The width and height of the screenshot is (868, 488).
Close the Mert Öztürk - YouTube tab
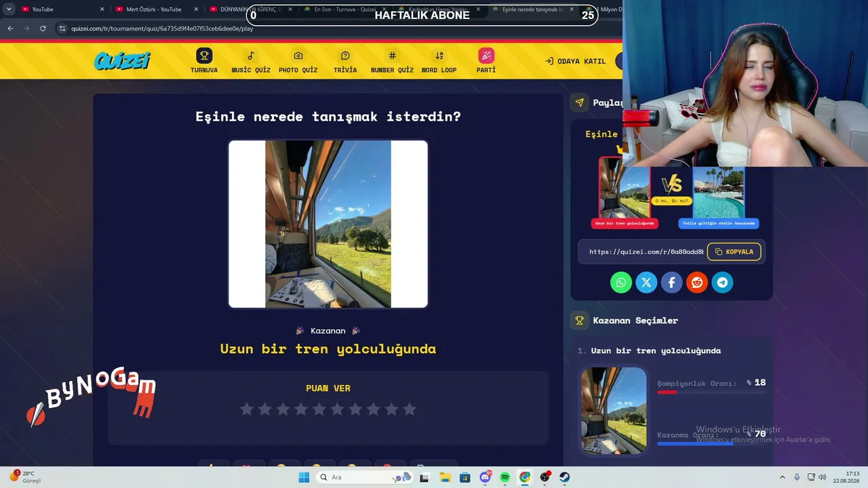coord(197,9)
